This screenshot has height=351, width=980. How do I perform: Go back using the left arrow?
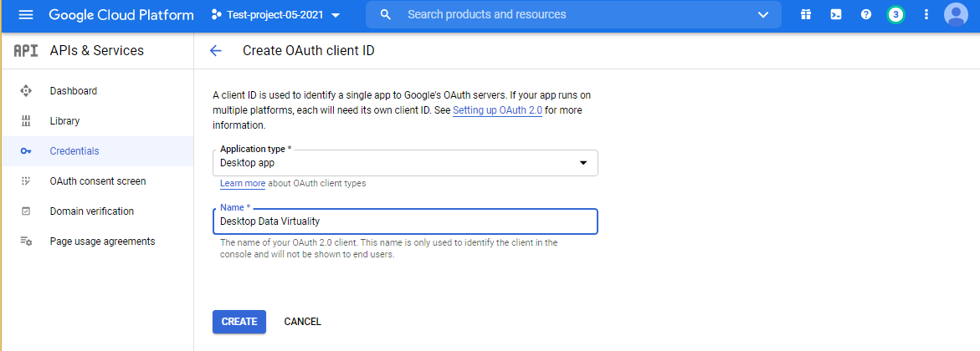pyautogui.click(x=216, y=51)
